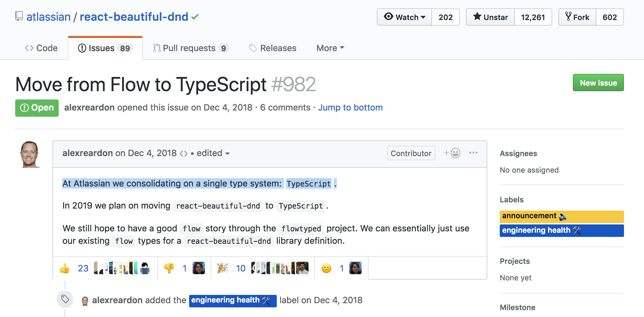Click the Issues count badge 89
Image resolution: width=644 pixels, height=317 pixels.
point(125,48)
